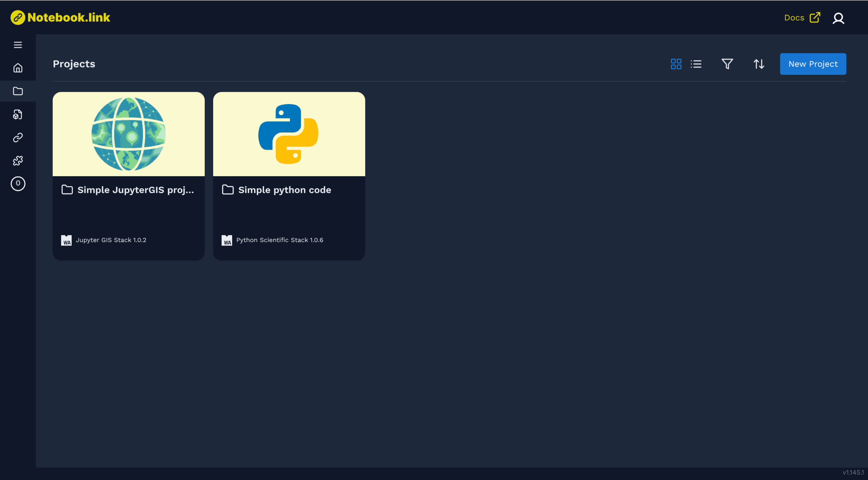Open the extensions puzzle icon in sidebar
Screen dimensions: 868x480
[18, 161]
